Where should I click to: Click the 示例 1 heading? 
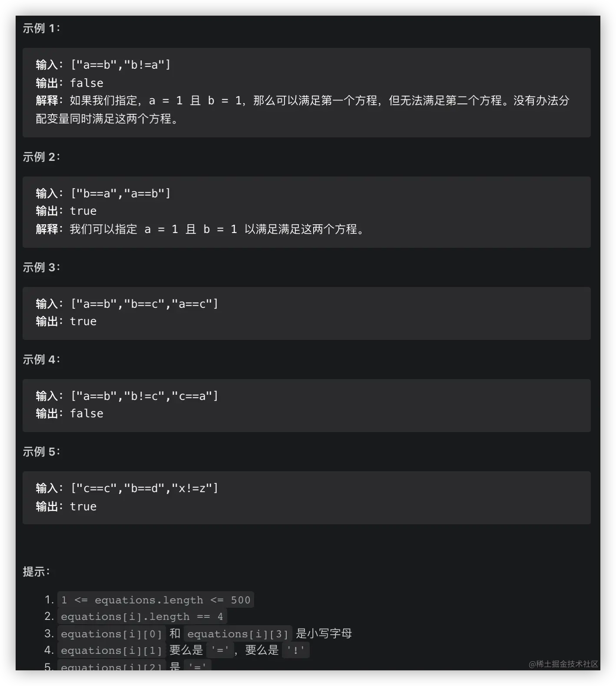click(x=41, y=28)
